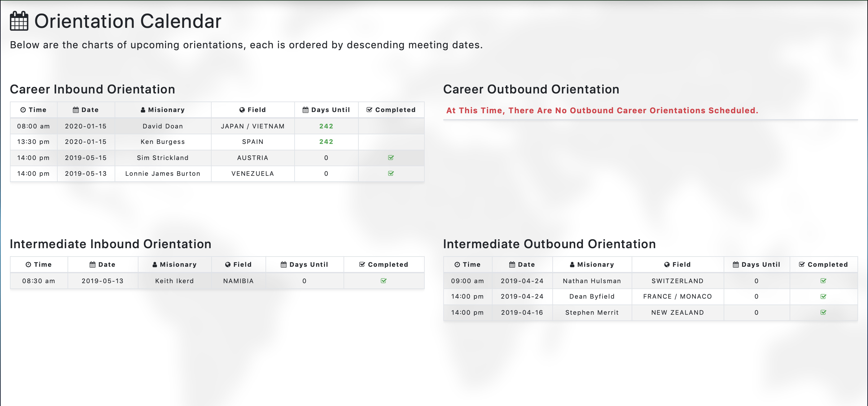
Task: Click JAPAN / VIETNAM field cell
Action: (x=253, y=126)
